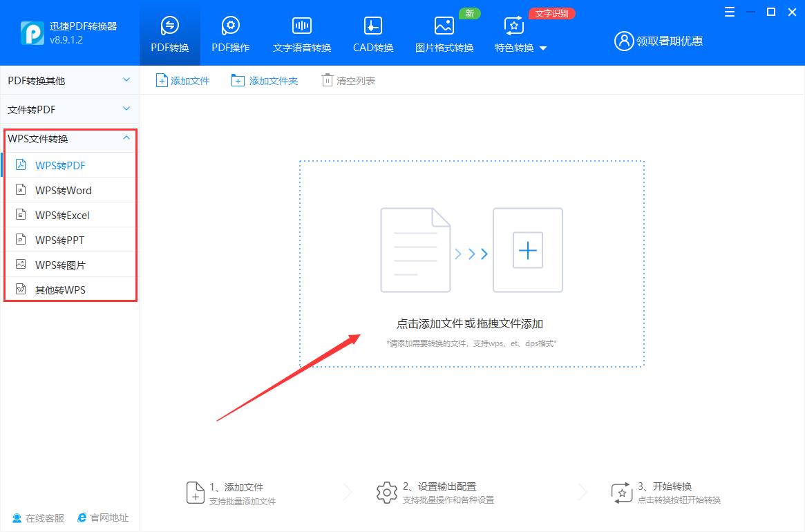Screen dimensions: 805x532
Task: Click the 添加文件夹 toolbar icon
Action: (238, 80)
